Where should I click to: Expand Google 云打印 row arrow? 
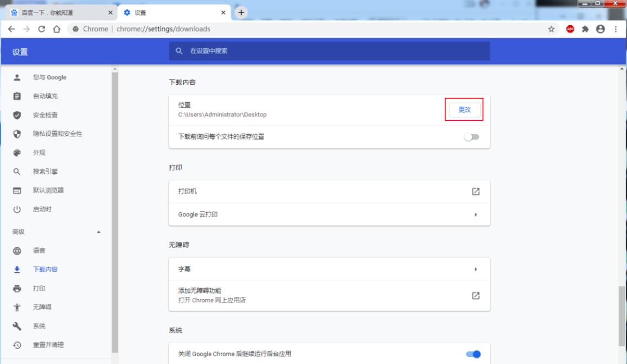476,214
